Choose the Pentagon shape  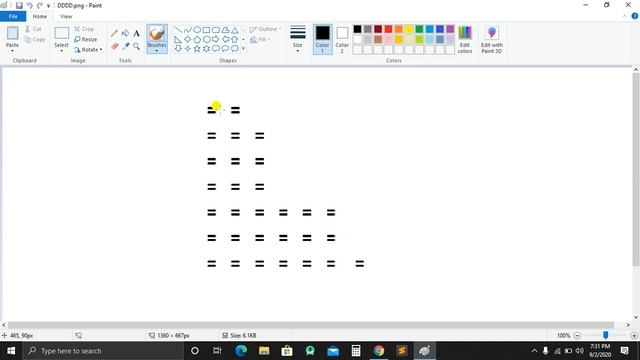point(197,39)
